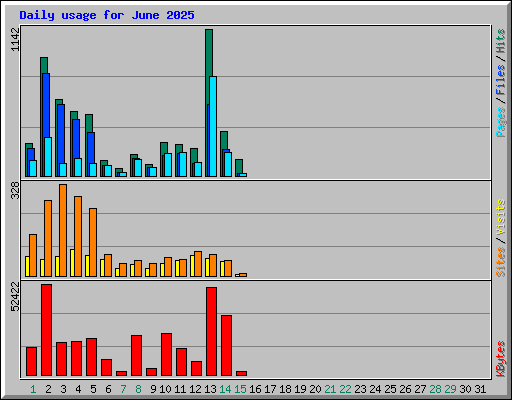Image resolution: width=512 pixels, height=400 pixels.
Task: Click day label 4 on the axis
Action: click(x=78, y=389)
